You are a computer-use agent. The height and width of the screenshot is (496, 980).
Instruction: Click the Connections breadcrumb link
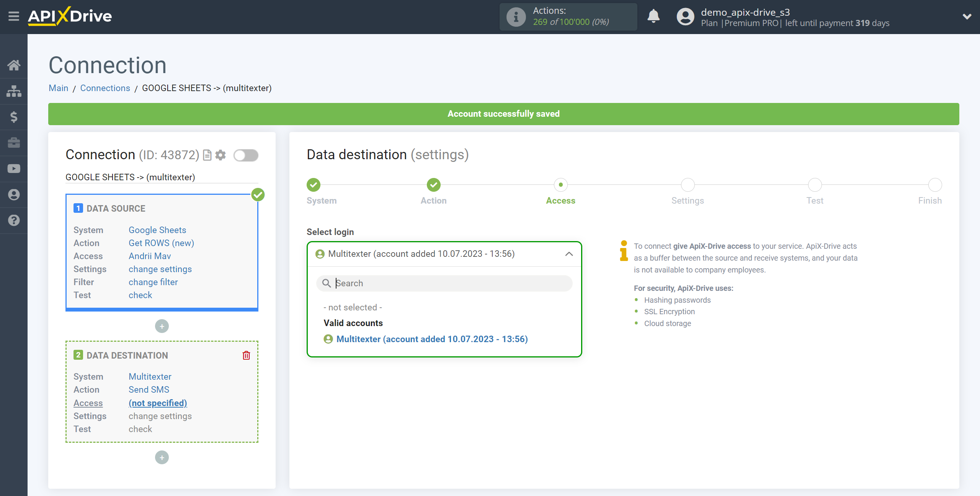coord(105,88)
